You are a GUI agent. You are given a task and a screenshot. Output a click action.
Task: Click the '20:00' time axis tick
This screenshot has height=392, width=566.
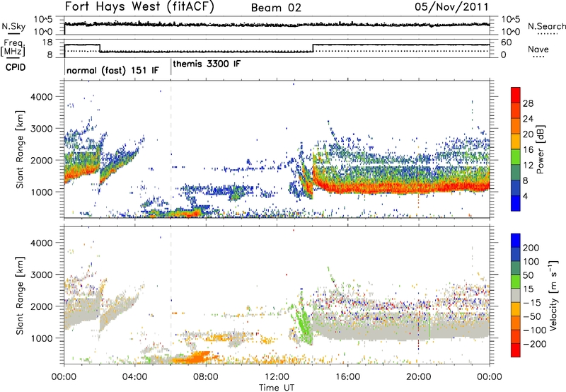419,377
